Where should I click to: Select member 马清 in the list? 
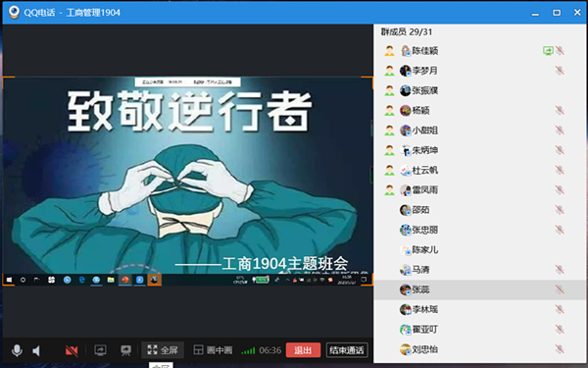pos(480,270)
